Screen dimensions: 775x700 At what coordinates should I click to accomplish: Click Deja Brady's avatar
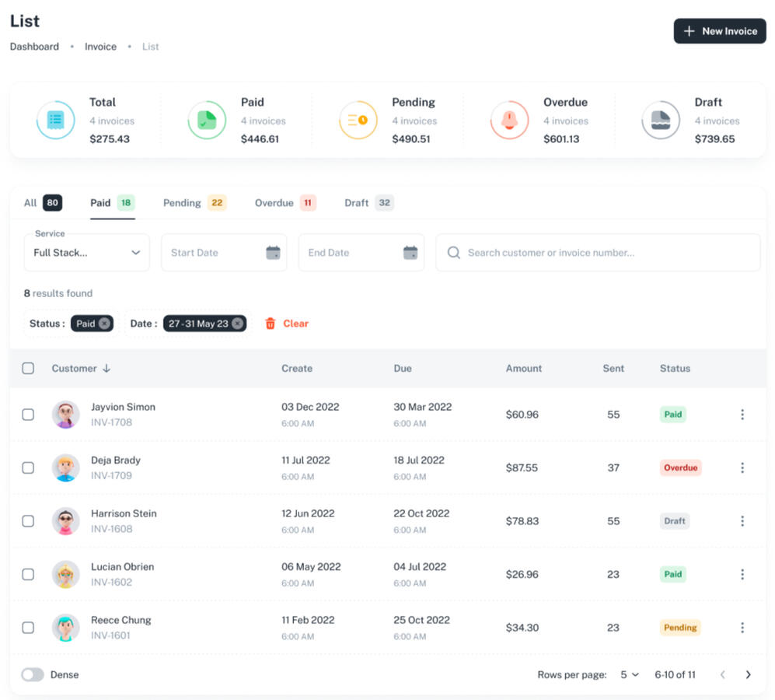tap(66, 467)
